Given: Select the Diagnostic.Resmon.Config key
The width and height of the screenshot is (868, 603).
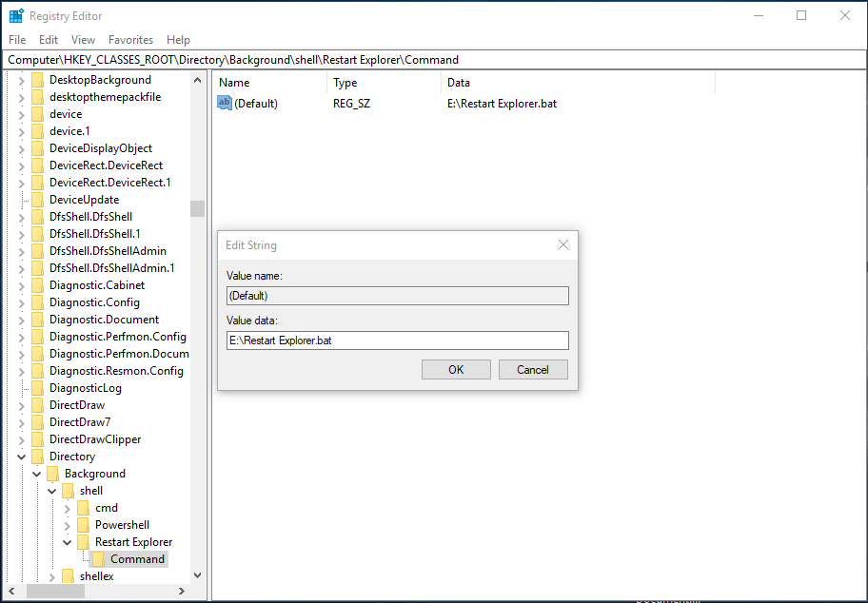Looking at the screenshot, I should (116, 371).
